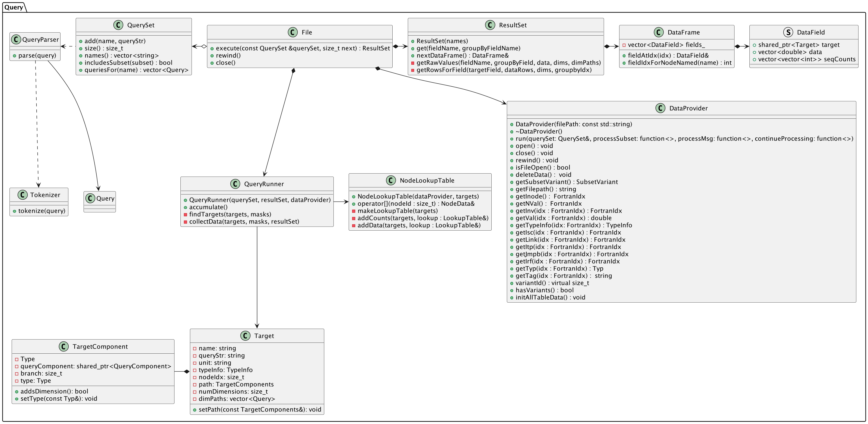Click the File class C icon
868x424 pixels.
pos(293,32)
